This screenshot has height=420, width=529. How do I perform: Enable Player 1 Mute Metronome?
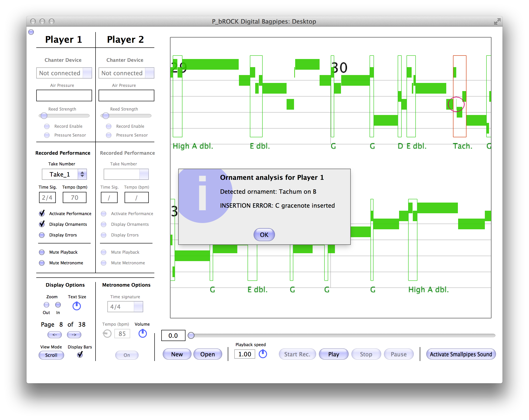(42, 263)
